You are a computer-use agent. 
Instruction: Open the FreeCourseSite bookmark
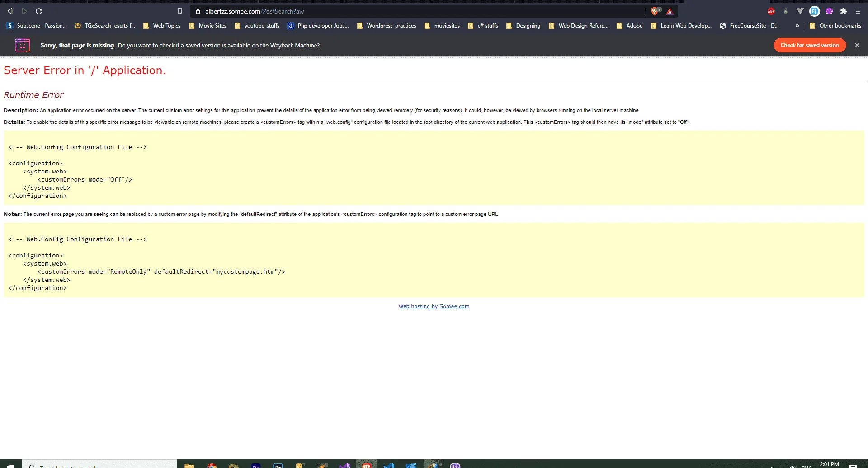click(749, 26)
